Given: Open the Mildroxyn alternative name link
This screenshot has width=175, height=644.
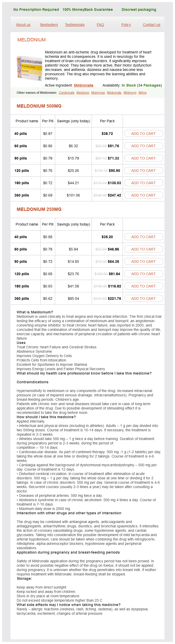Looking at the screenshot, I should pos(130,93).
